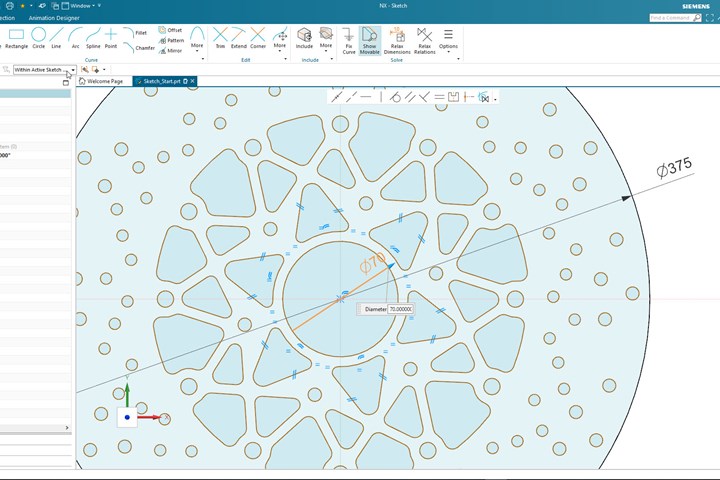Click the rapid dimension scene icon
Screen dimensions: 720x480
point(468,97)
